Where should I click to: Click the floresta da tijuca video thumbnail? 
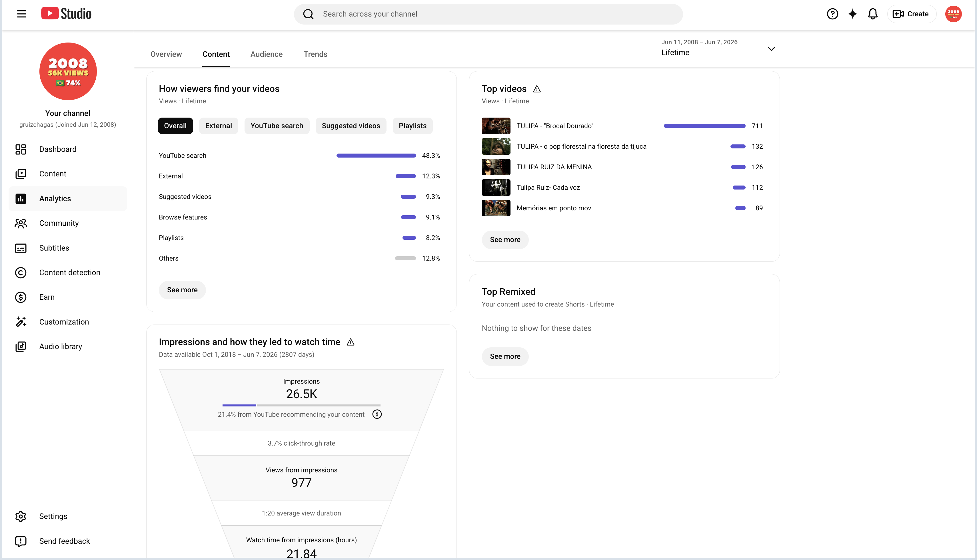tap(496, 146)
